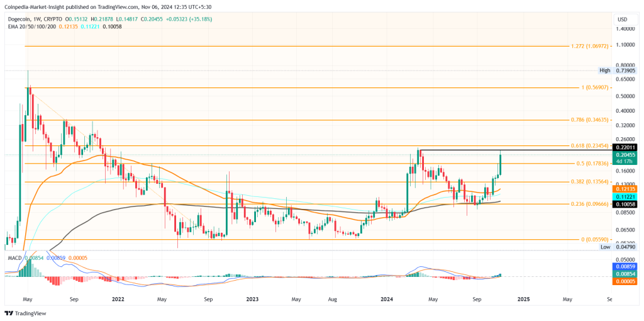The height and width of the screenshot is (321, 644).
Task: Click the 0.12135 orange EMA price label
Action: click(x=626, y=189)
